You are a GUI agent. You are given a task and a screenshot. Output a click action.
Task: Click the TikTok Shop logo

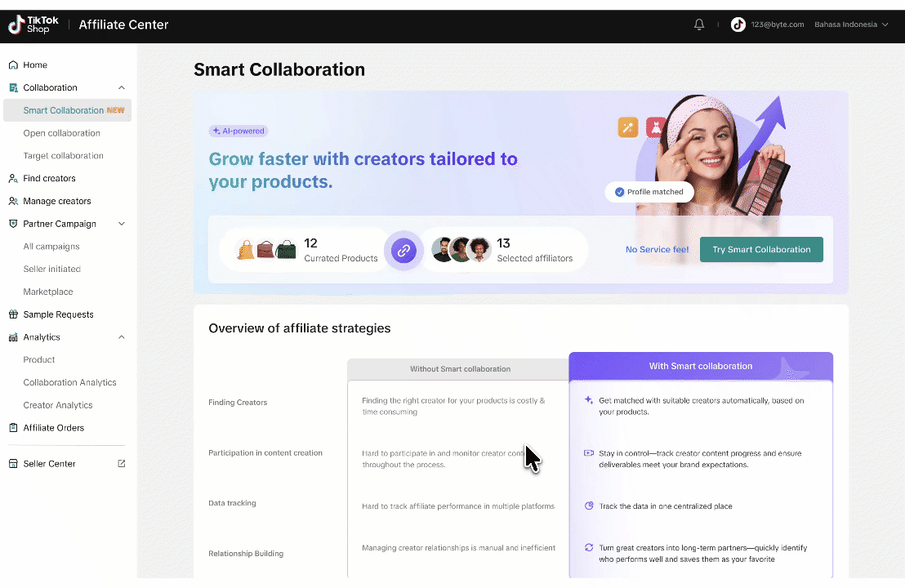point(33,24)
